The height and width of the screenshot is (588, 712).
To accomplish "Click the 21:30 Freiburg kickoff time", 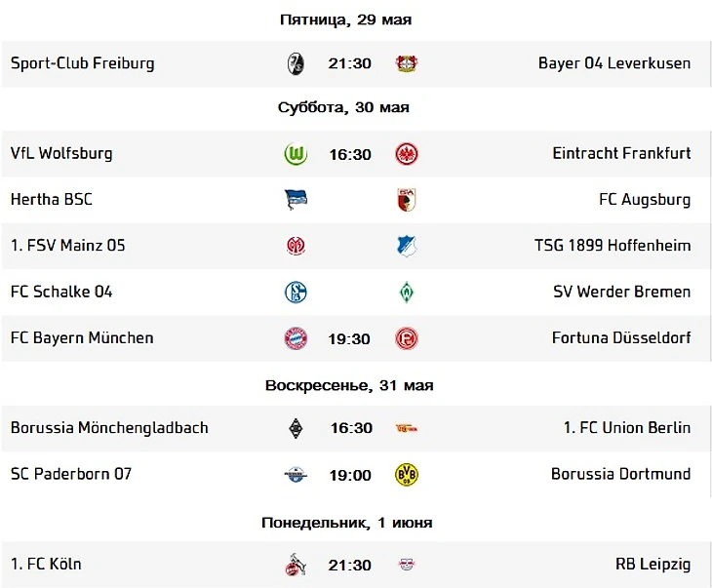I will click(349, 63).
